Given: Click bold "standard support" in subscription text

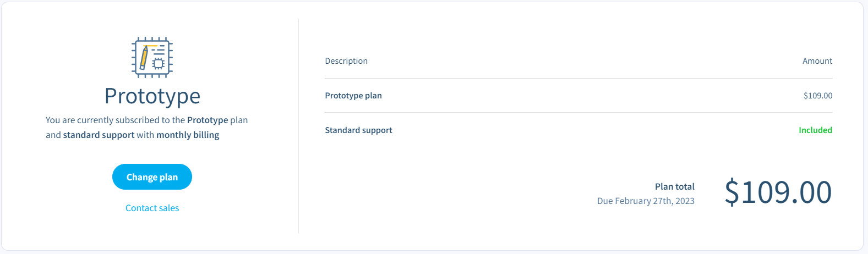Looking at the screenshot, I should [99, 135].
